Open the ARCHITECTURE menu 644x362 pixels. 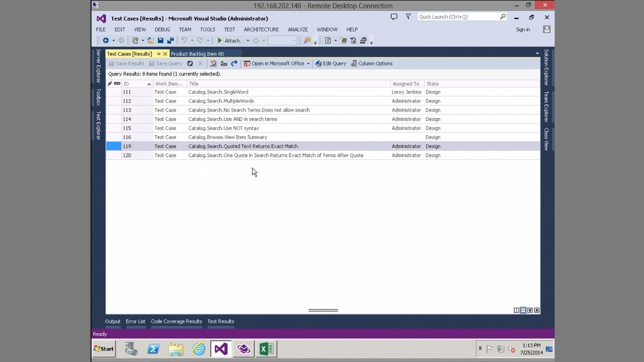[261, 30]
